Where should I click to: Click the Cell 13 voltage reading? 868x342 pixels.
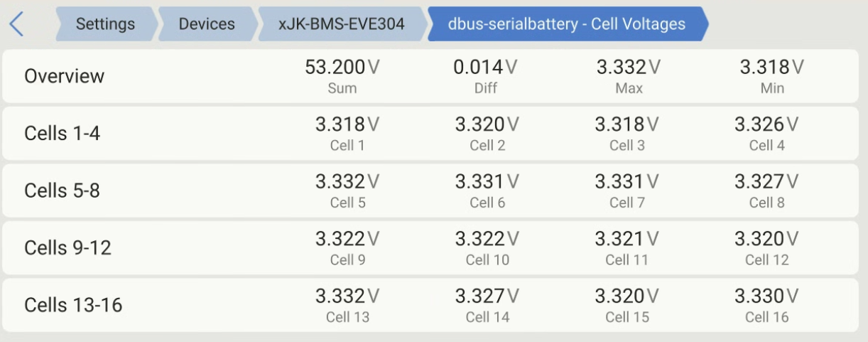[347, 296]
